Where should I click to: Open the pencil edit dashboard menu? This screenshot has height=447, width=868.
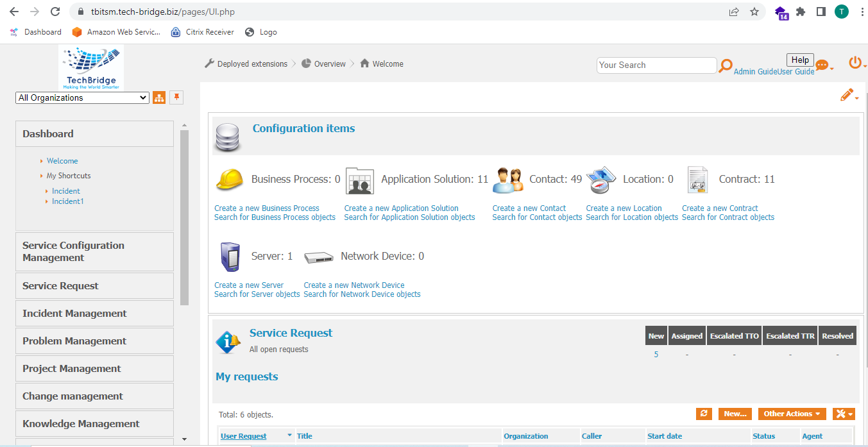[x=849, y=95]
